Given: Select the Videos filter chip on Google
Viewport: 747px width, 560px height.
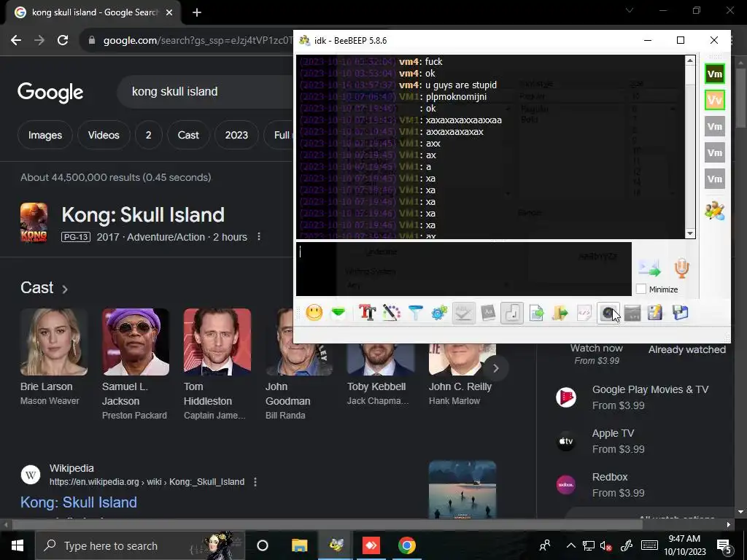Looking at the screenshot, I should point(104,135).
